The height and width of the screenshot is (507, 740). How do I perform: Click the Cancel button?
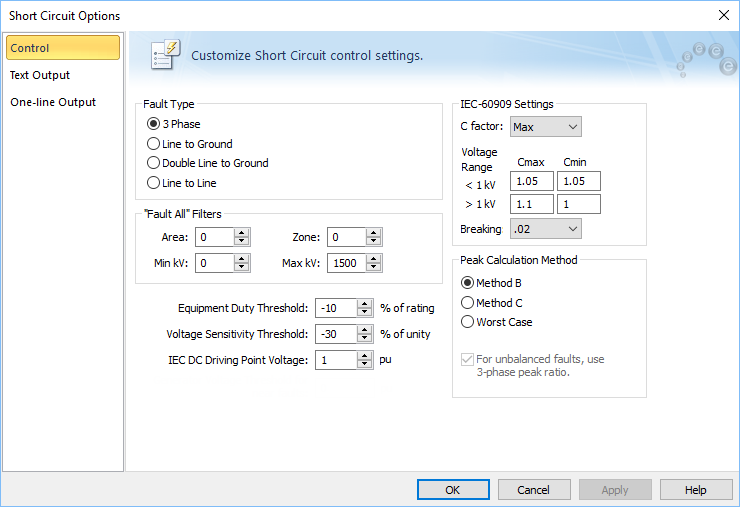(532, 490)
